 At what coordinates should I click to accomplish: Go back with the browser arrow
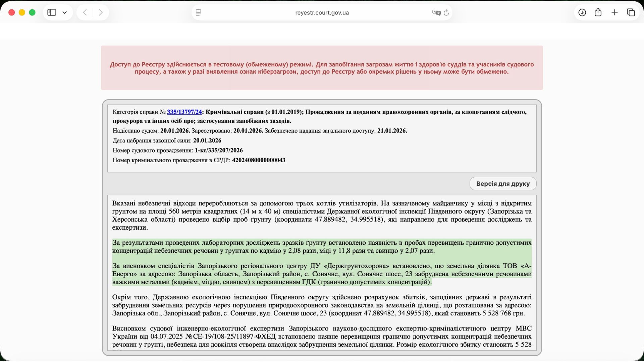85,12
